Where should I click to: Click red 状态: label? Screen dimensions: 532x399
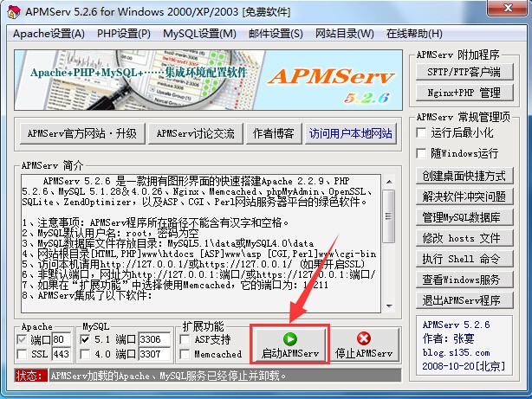[31, 376]
